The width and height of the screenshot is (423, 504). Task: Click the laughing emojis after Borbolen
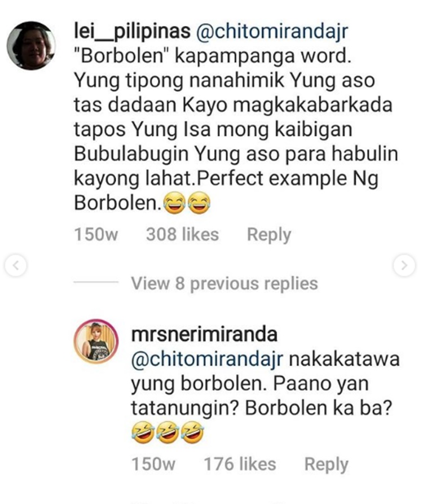coord(187,203)
